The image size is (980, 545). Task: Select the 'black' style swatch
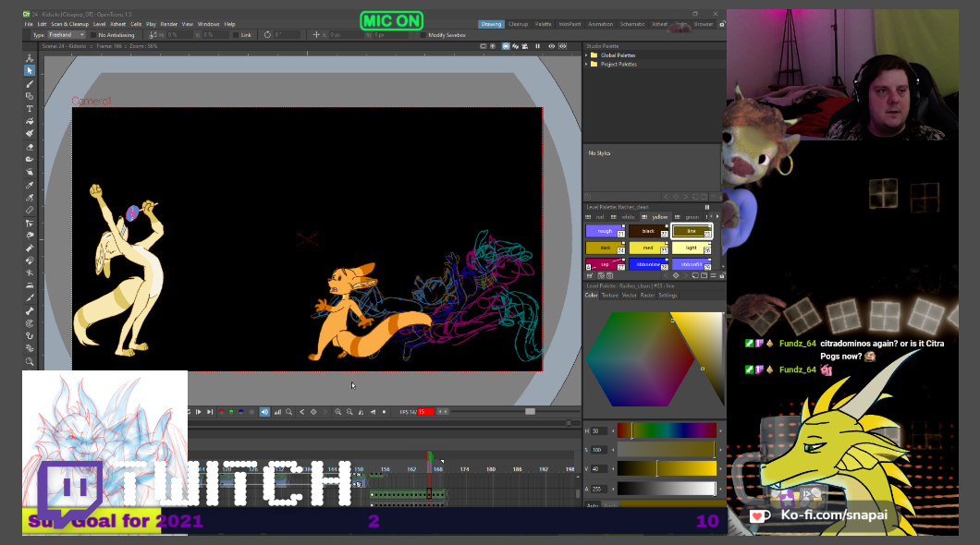click(x=648, y=231)
